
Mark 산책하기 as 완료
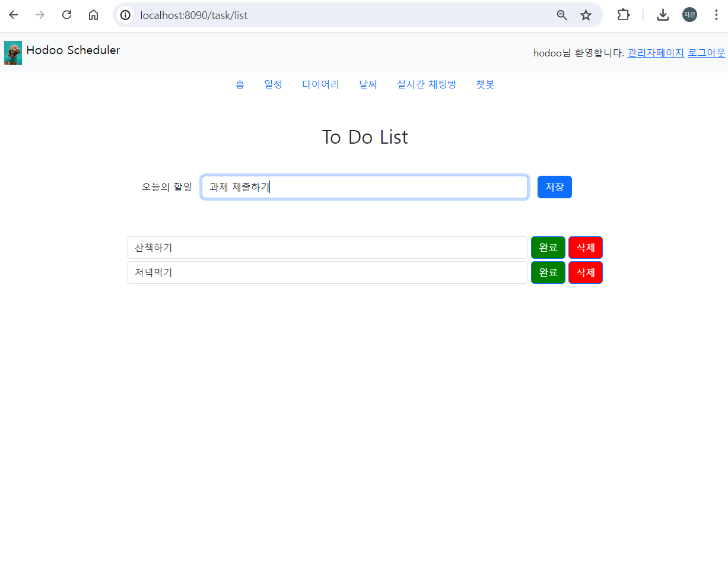tap(548, 248)
